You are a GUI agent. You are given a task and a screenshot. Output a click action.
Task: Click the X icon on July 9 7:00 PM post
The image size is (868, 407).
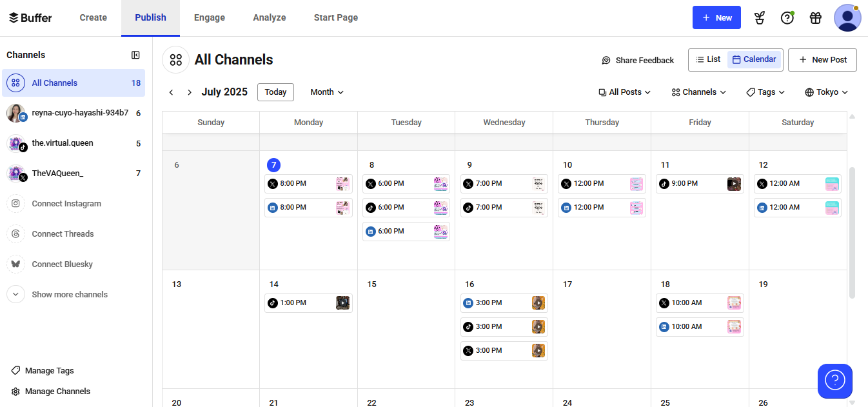tap(469, 184)
